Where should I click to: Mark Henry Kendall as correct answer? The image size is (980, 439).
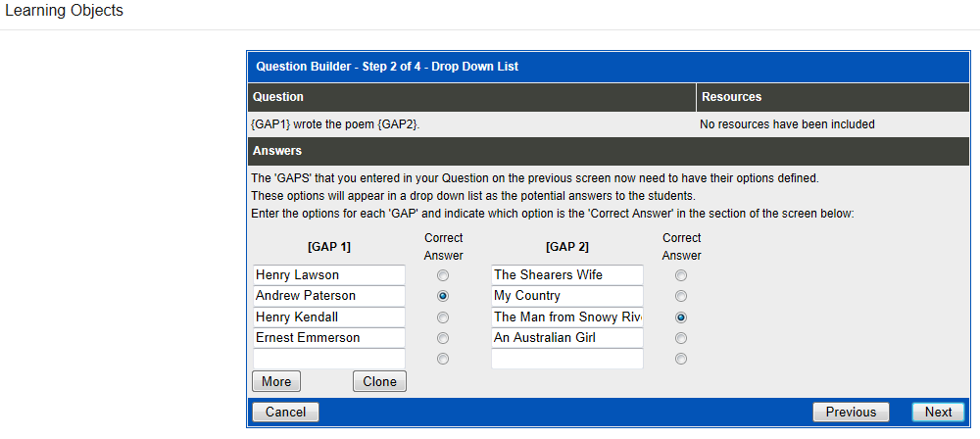click(x=443, y=317)
